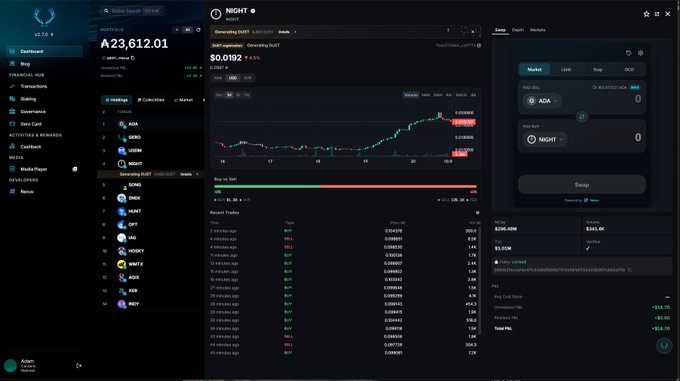Pop out the Media Player window

pyautogui.click(x=75, y=169)
